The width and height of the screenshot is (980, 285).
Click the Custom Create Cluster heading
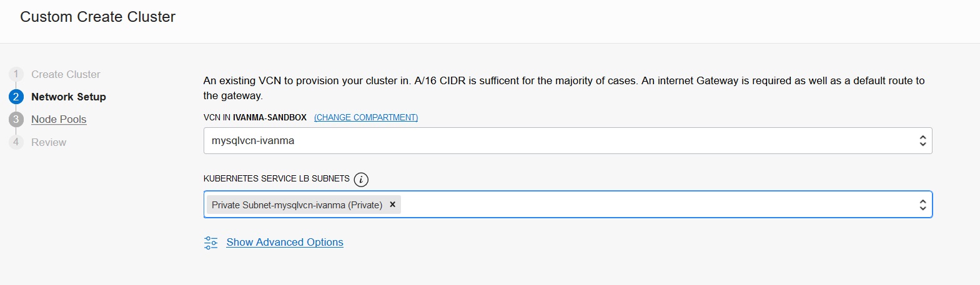(97, 17)
